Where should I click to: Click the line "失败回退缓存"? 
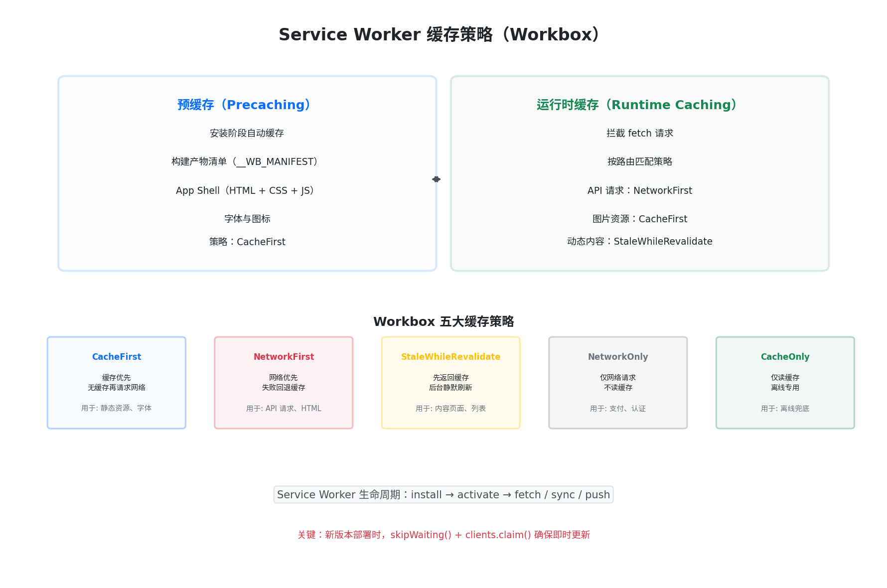pyautogui.click(x=284, y=387)
